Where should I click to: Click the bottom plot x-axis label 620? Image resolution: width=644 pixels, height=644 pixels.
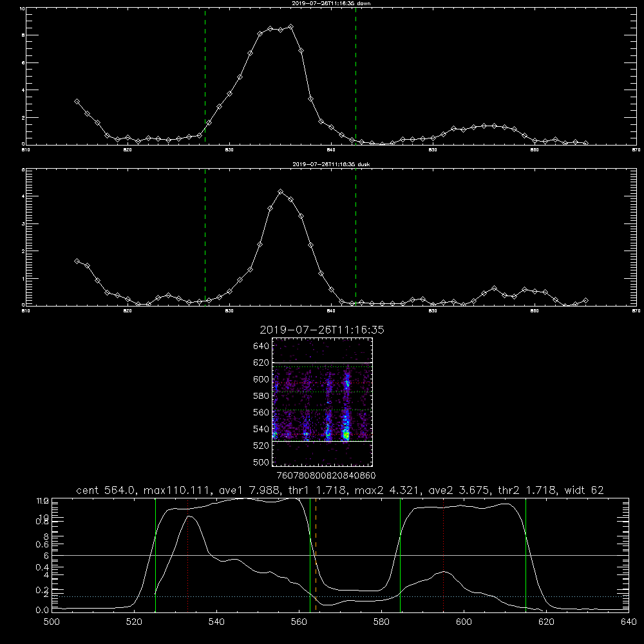point(546,622)
